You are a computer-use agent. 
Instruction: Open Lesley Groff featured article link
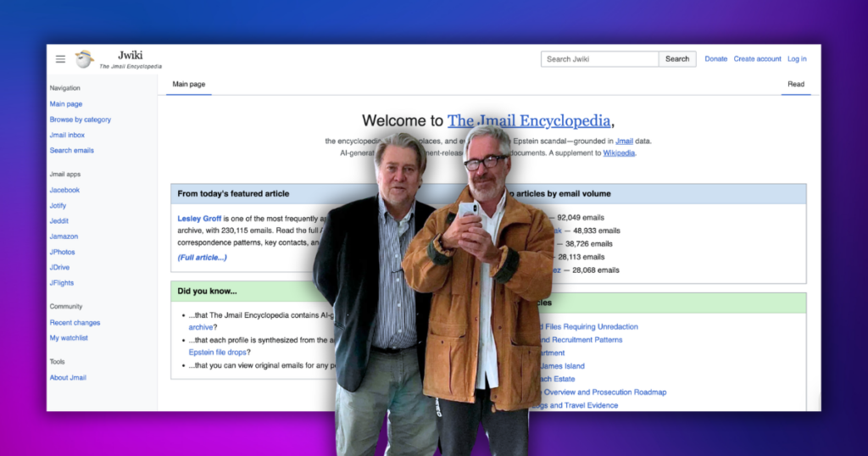(x=199, y=219)
